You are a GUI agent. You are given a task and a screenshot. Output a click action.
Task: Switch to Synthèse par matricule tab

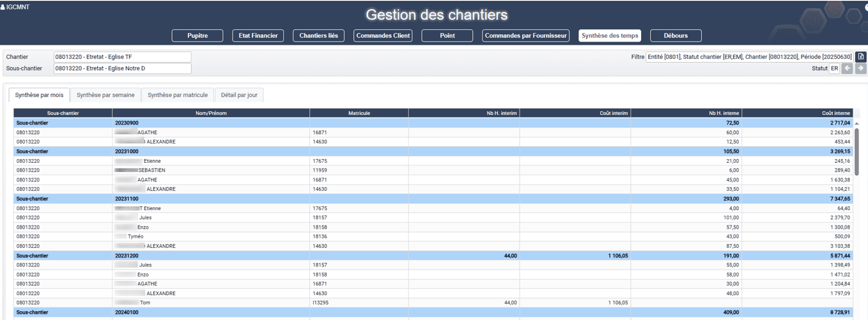click(178, 95)
